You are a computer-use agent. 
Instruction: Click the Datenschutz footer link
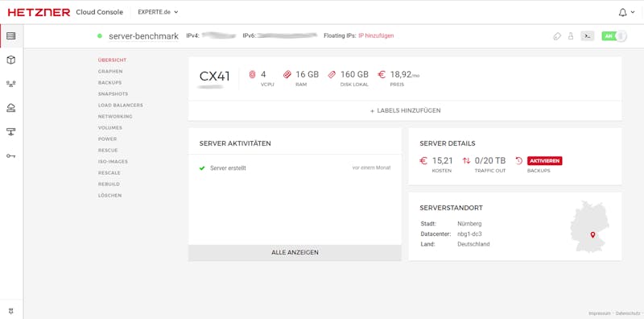tap(627, 313)
